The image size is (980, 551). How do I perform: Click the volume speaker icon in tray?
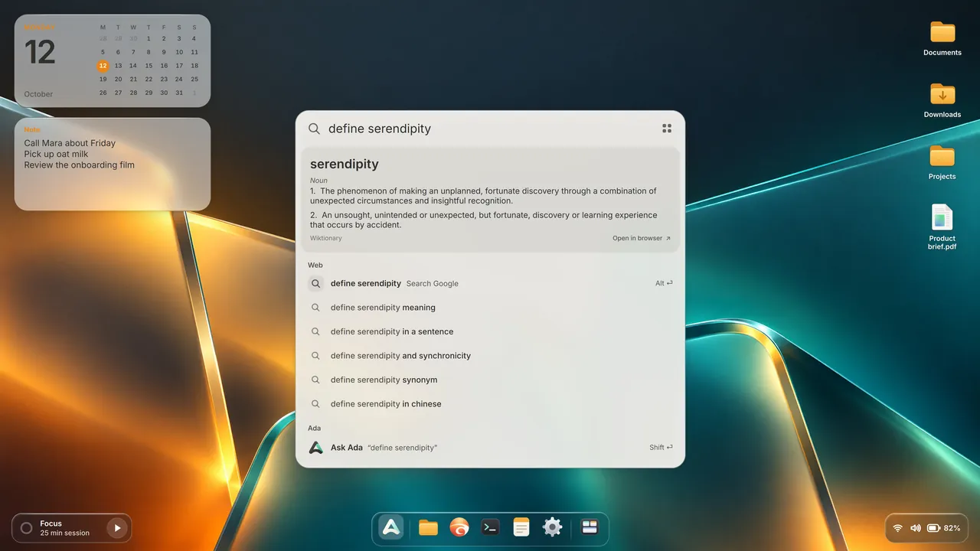(916, 528)
